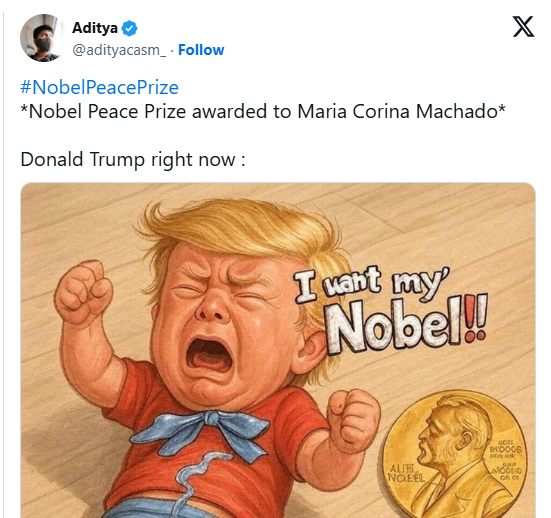Click the red exclamation marks after Nobel
551x518 pixels.
(x=476, y=318)
